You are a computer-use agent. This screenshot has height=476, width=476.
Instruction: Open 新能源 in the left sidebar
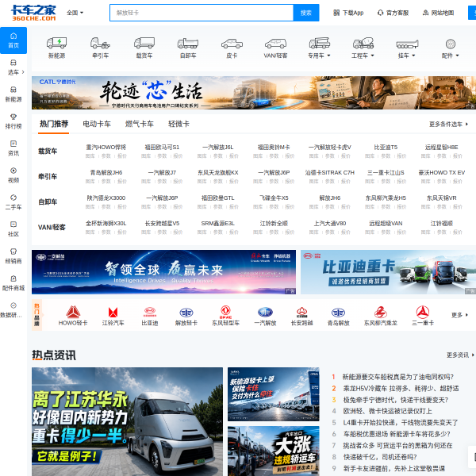13,94
